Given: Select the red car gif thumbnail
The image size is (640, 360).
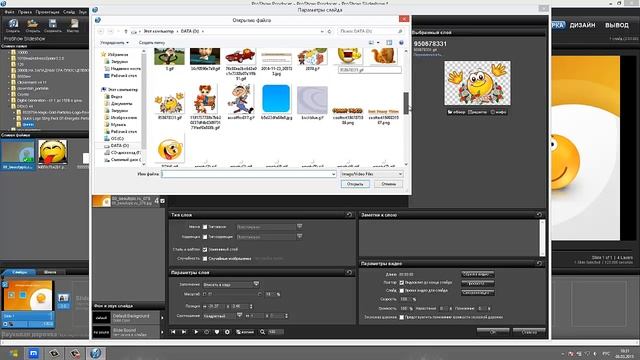Looking at the screenshot, I should (x=240, y=56).
